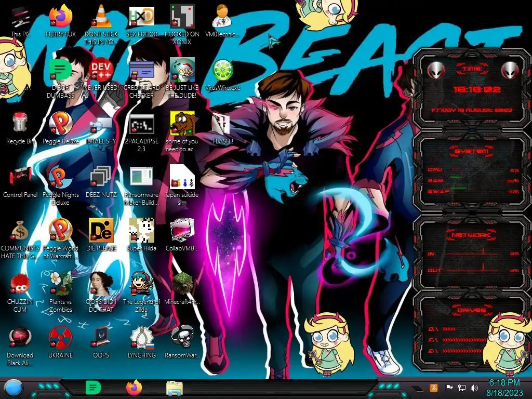
Task: Open the VLC cone DONT STICK icon
Action: tap(101, 17)
